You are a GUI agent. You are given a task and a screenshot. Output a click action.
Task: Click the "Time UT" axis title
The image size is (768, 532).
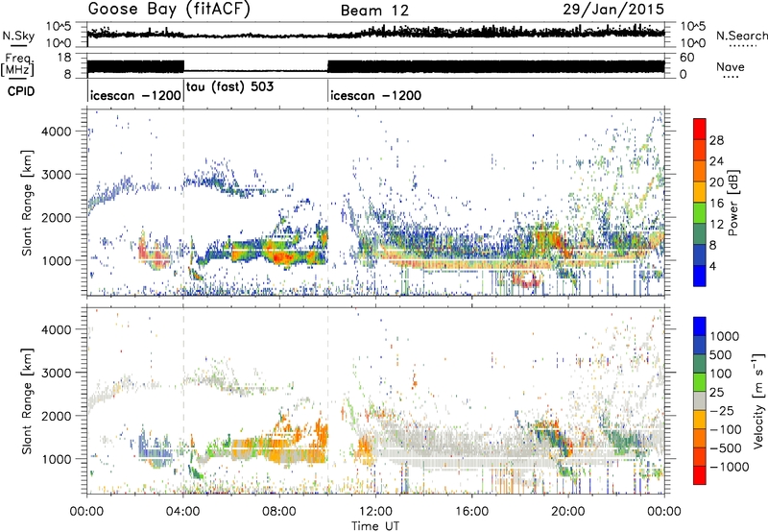tap(375, 526)
